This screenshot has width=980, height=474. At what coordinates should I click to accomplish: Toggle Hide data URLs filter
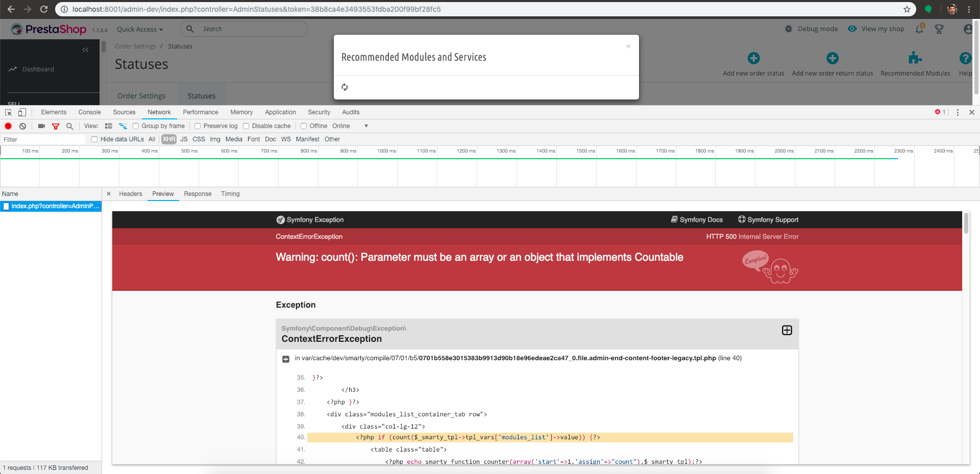click(94, 139)
